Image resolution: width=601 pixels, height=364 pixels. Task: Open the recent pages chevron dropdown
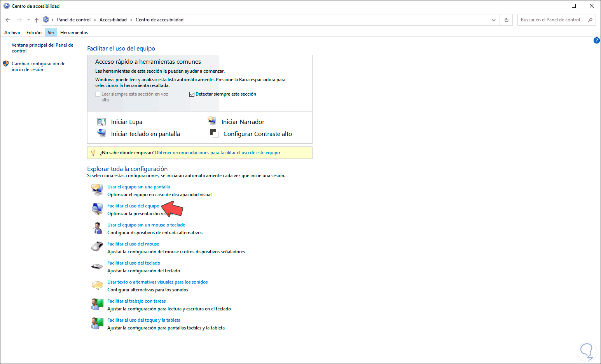click(x=28, y=19)
